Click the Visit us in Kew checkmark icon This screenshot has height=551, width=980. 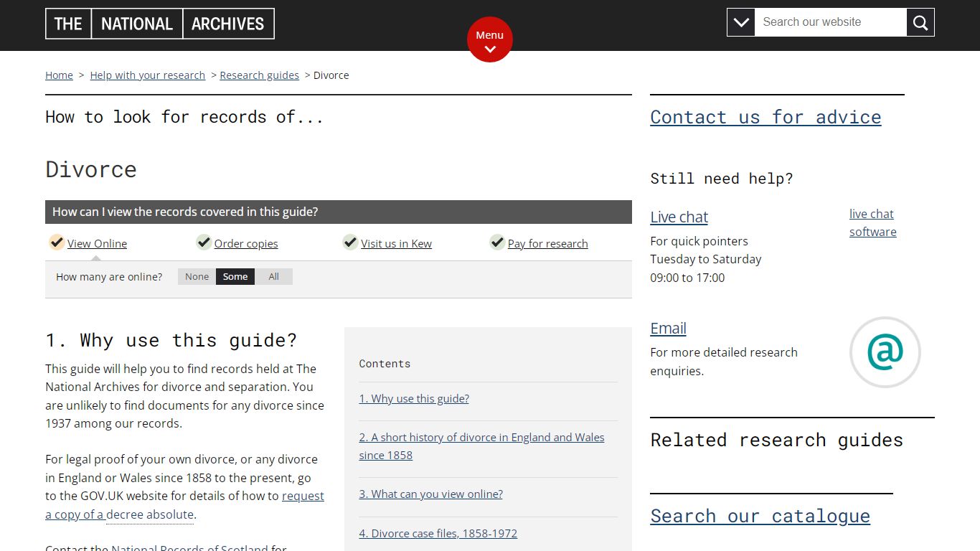pos(350,242)
